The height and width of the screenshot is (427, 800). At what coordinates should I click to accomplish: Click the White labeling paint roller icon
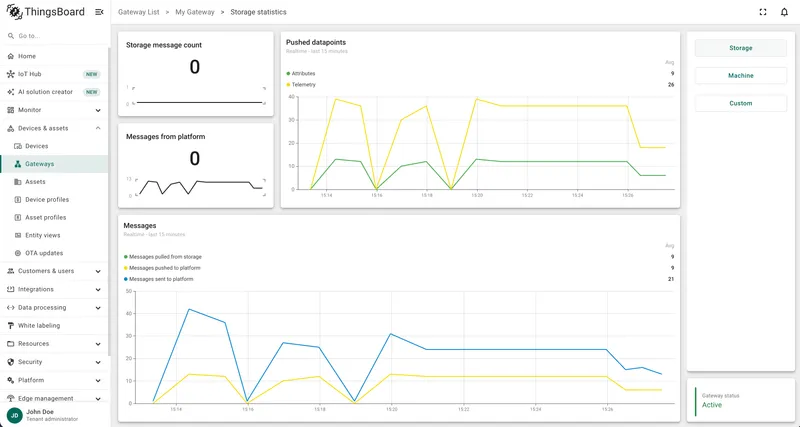[11, 325]
